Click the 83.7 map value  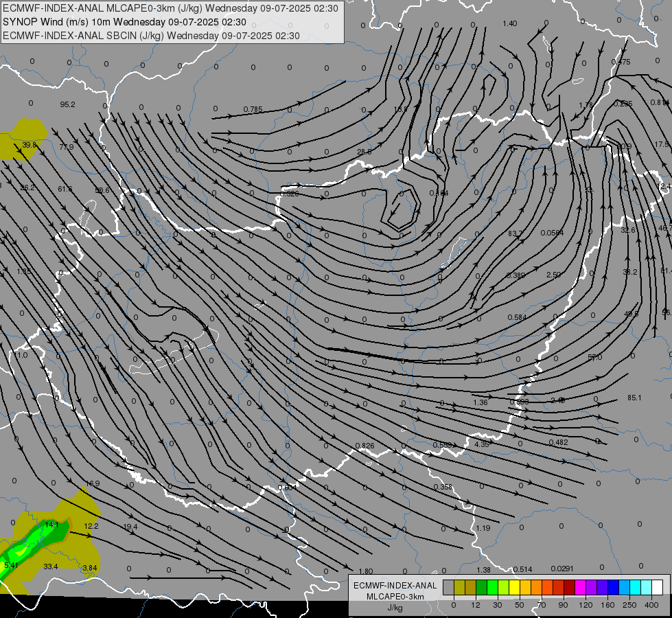pos(515,233)
